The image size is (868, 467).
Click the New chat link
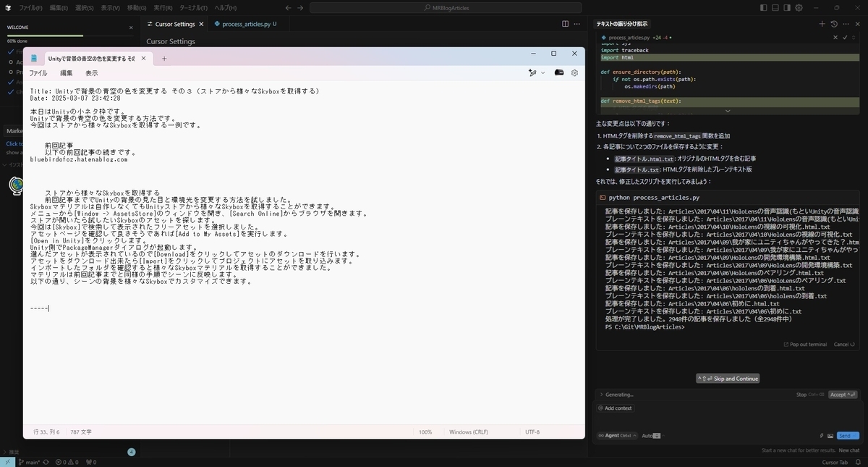point(849,450)
